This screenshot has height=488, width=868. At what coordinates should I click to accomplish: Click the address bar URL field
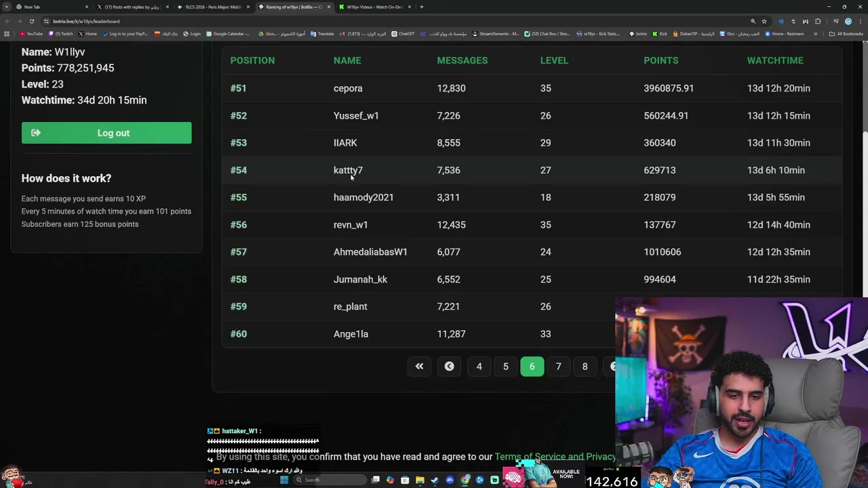click(x=407, y=21)
